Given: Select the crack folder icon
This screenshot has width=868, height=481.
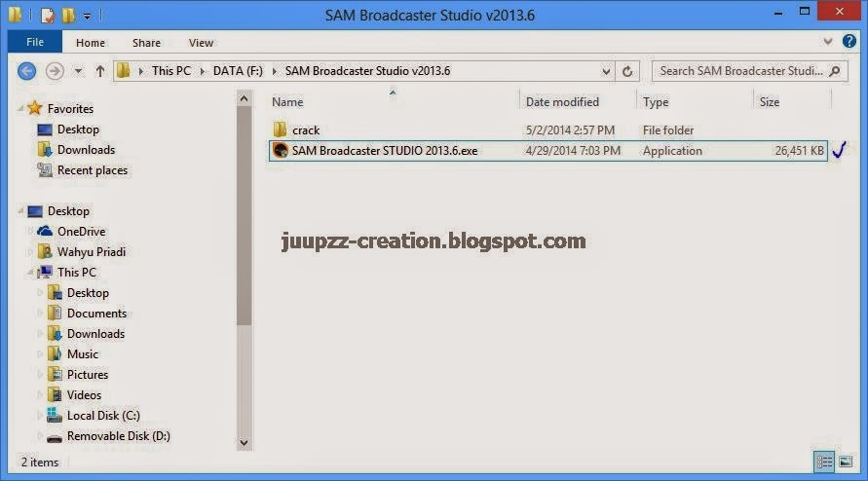Looking at the screenshot, I should [x=280, y=129].
